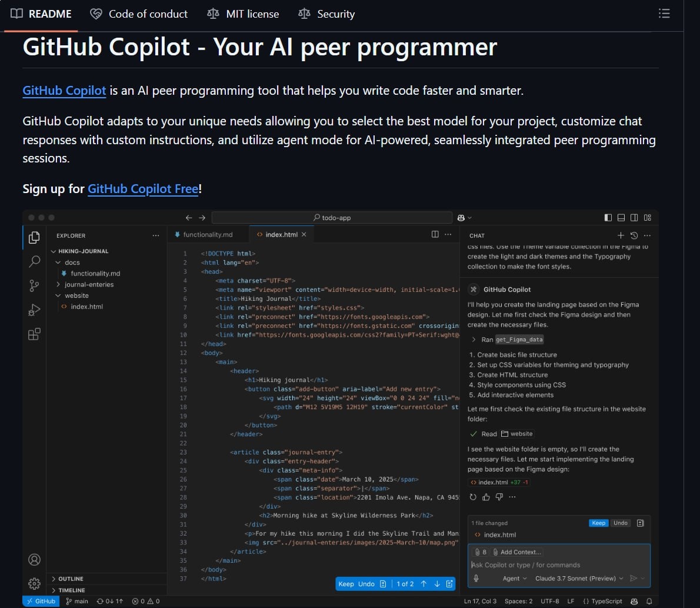Toggle bottom panel layout icon
The width and height of the screenshot is (700, 608).
[x=621, y=218]
